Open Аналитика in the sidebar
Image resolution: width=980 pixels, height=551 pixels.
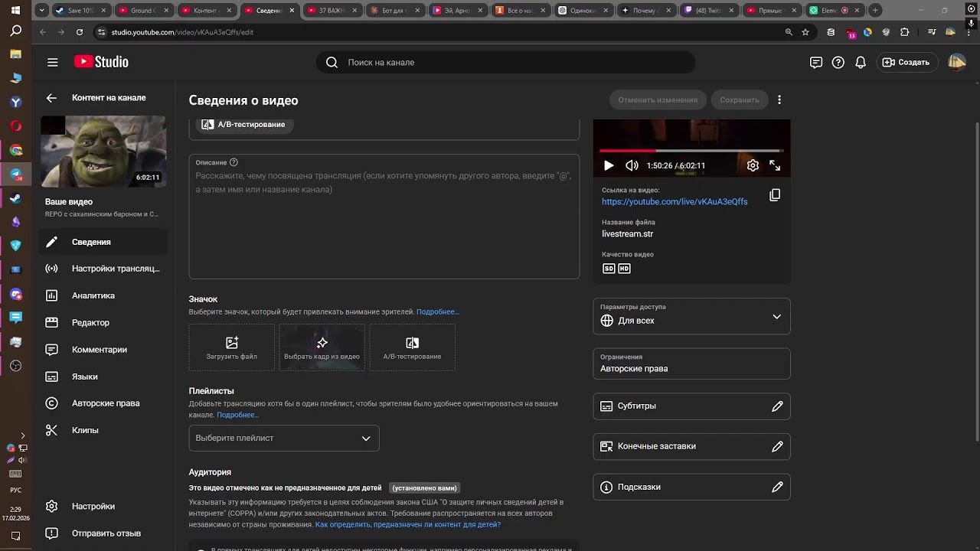[103, 295]
